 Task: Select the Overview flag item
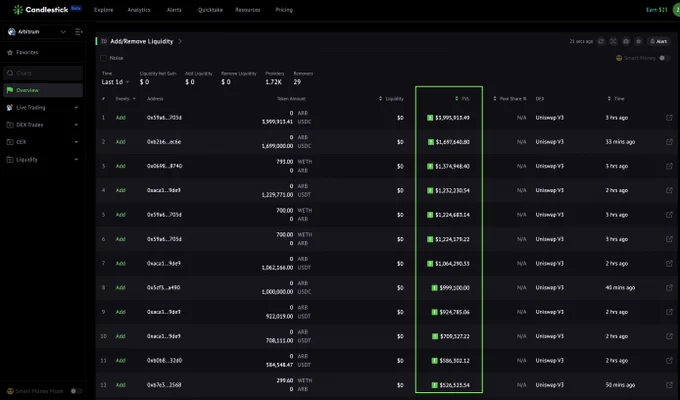(x=43, y=90)
